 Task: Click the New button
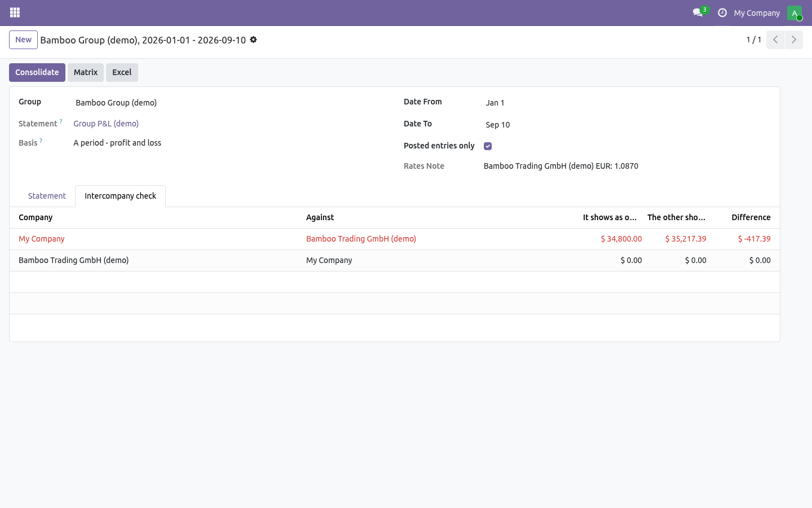click(23, 40)
